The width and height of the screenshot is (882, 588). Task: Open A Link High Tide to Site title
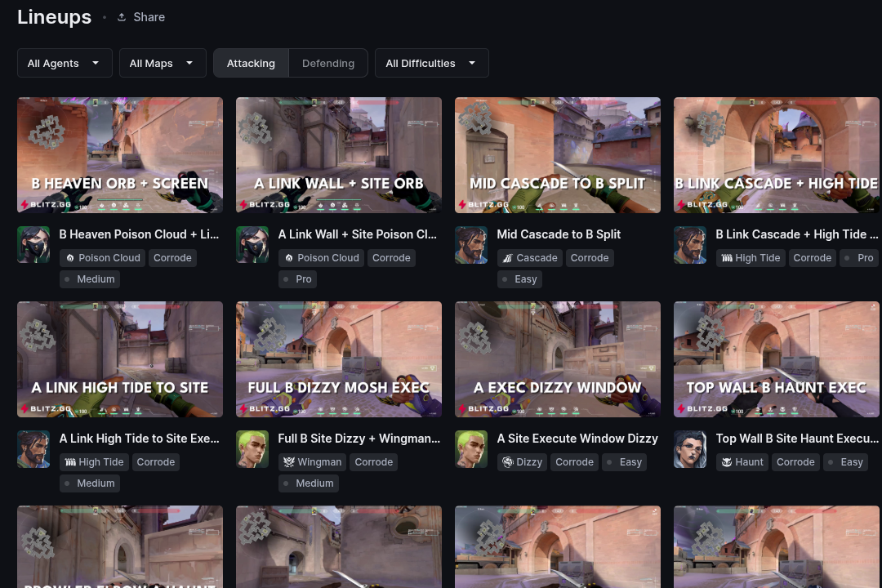pos(140,439)
